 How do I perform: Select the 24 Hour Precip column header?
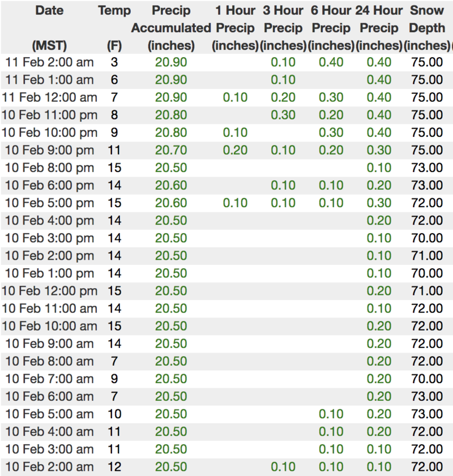(379, 28)
